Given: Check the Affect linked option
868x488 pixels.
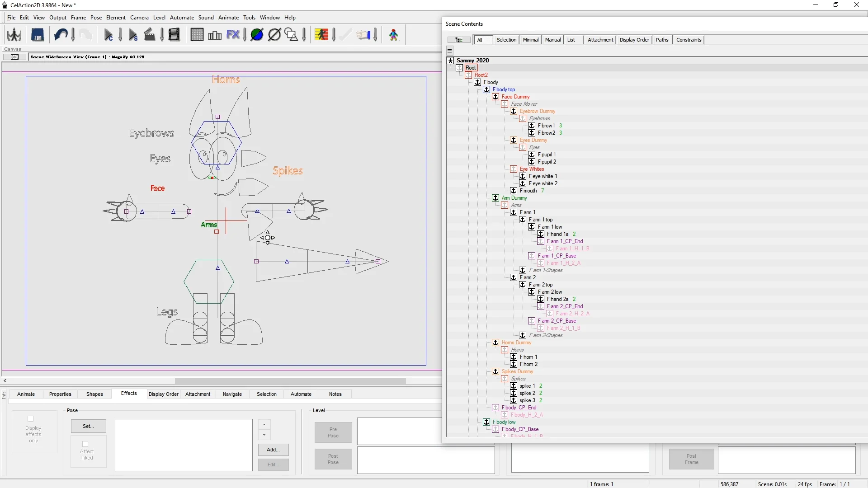Looking at the screenshot, I should 85,444.
